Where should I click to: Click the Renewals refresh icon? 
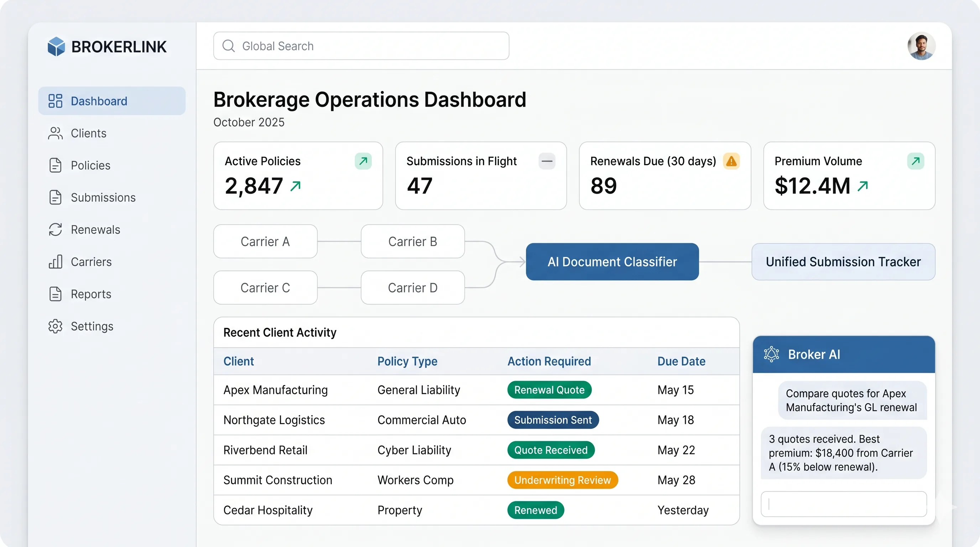pyautogui.click(x=55, y=229)
